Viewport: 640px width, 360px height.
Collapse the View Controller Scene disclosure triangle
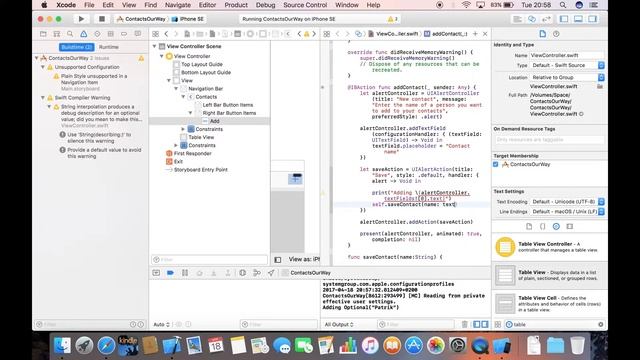(154, 46)
